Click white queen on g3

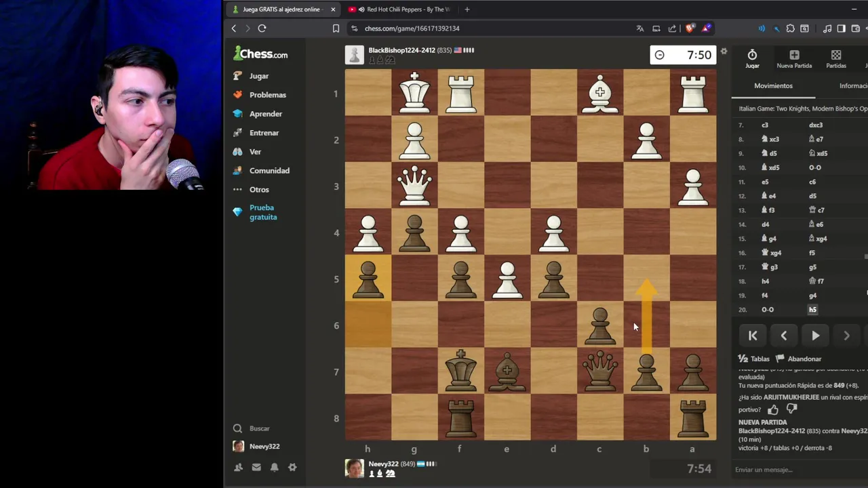[414, 186]
